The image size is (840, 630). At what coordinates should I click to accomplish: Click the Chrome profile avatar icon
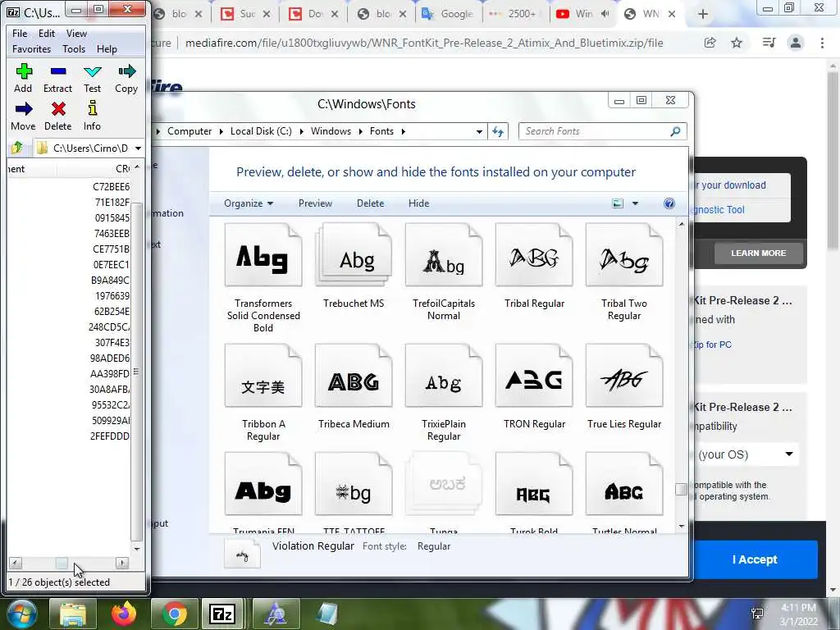click(x=796, y=43)
